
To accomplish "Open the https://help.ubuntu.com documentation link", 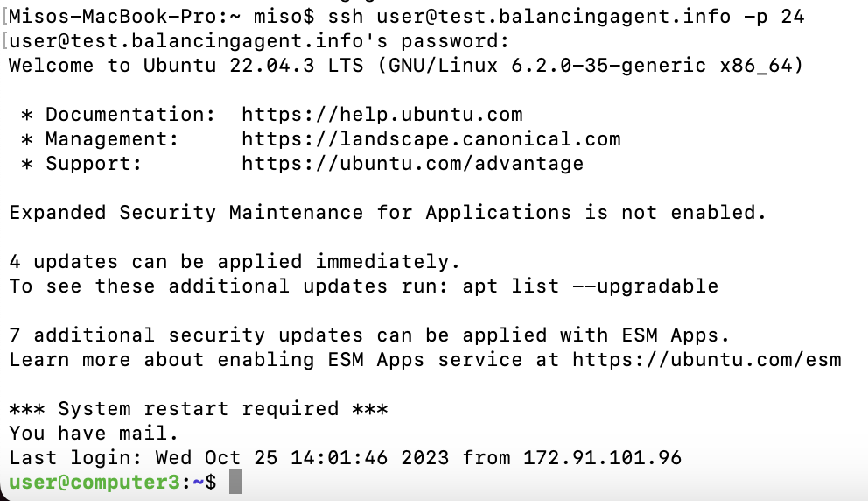I will tap(382, 115).
